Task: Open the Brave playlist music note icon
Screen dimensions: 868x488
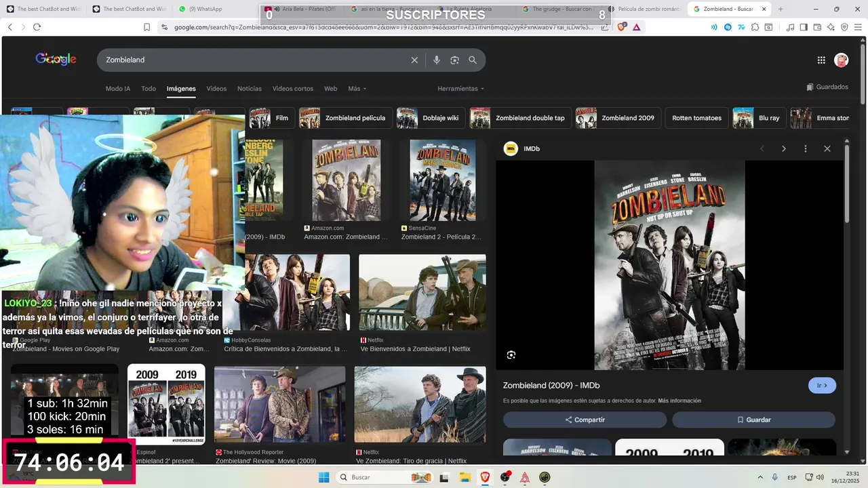Action: point(790,27)
